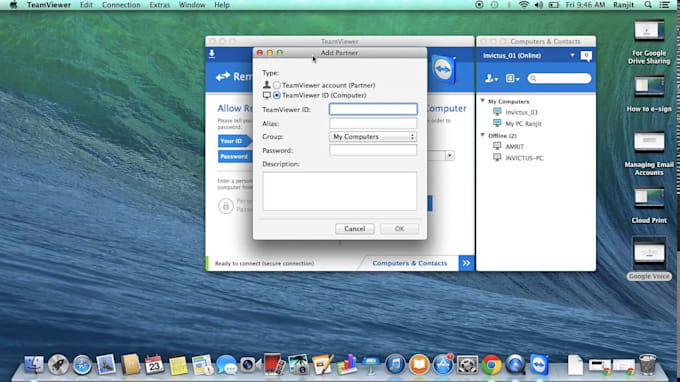
Task: Open Photo Booth from the Dock
Action: point(274,365)
